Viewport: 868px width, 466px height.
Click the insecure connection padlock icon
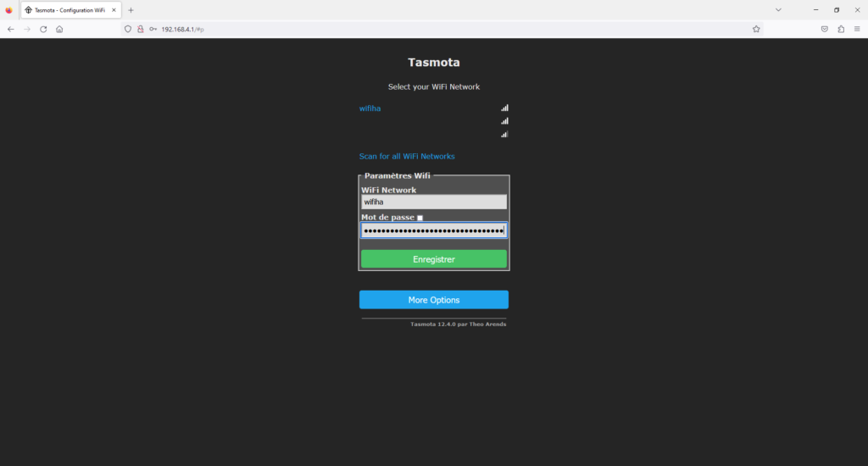tap(140, 30)
